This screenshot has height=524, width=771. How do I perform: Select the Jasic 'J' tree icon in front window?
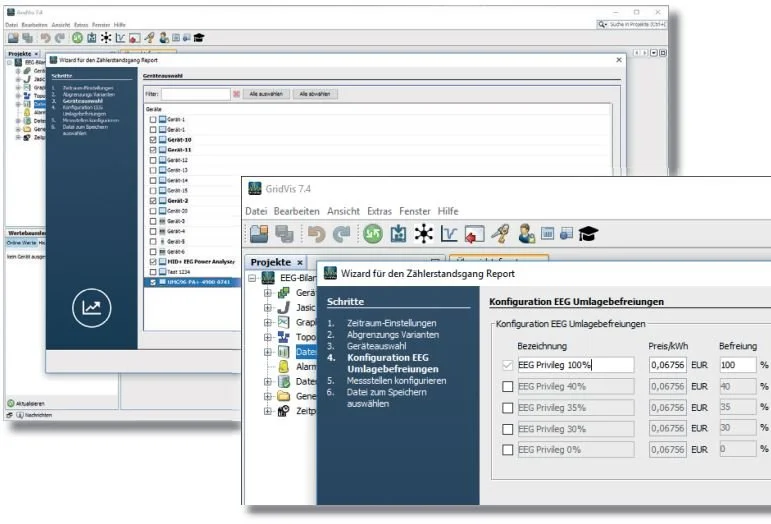(283, 308)
